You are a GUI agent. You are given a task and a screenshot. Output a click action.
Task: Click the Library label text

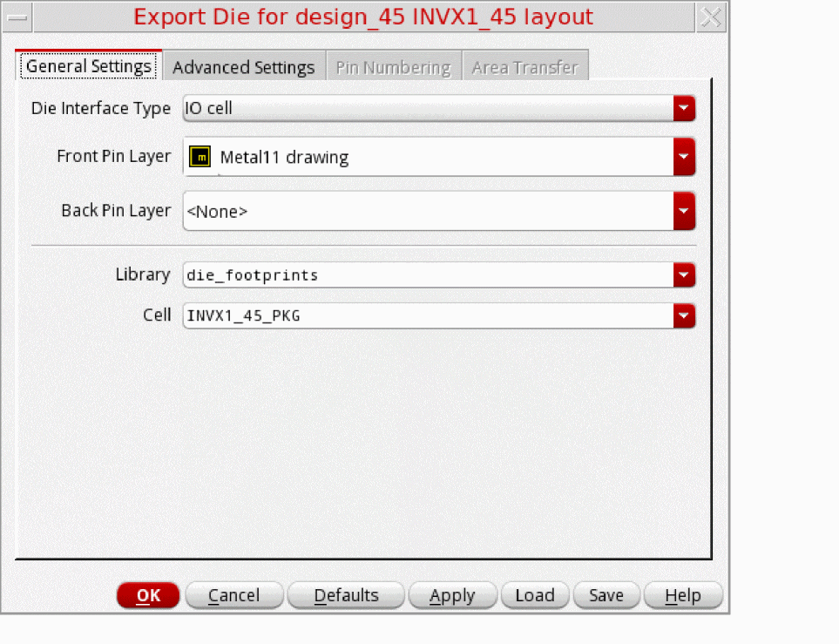[143, 275]
